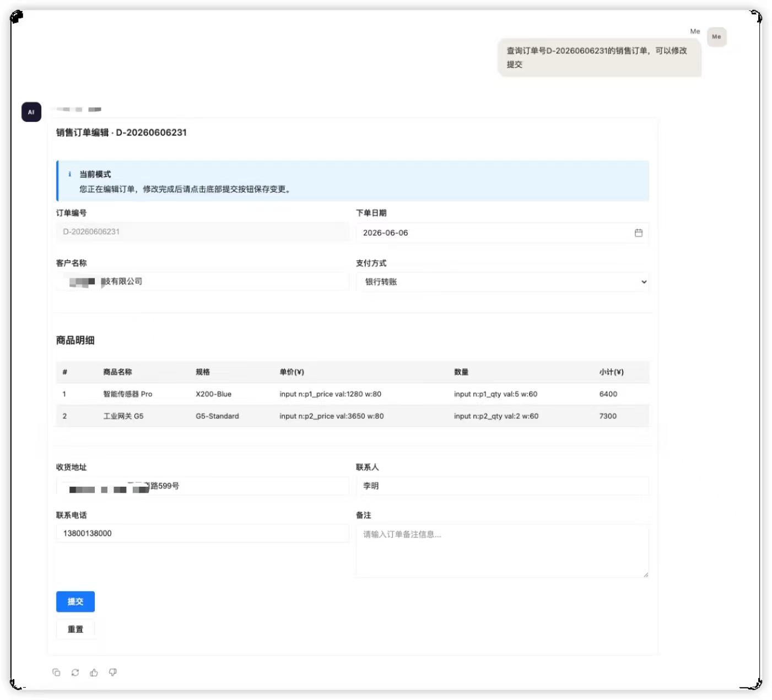Click the textarea resize handle in 备注
The height and width of the screenshot is (700, 772).
coord(645,574)
